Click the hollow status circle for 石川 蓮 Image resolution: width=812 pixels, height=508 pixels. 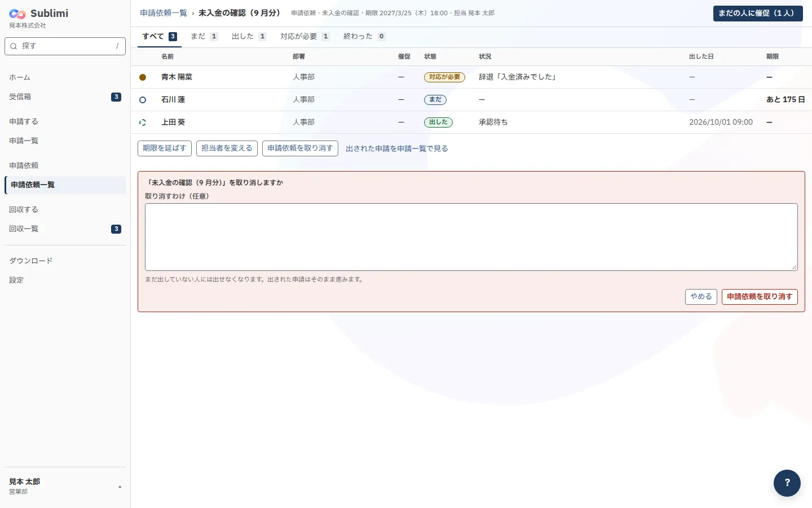143,100
